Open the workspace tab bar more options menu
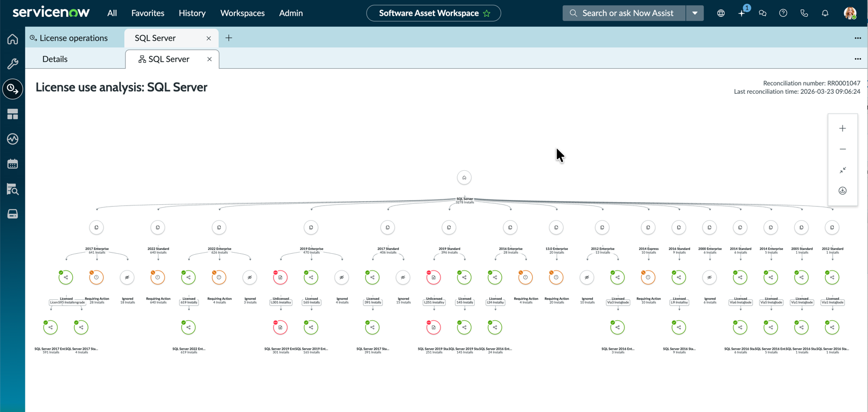Image resolution: width=868 pixels, height=412 pixels. pos(858,38)
